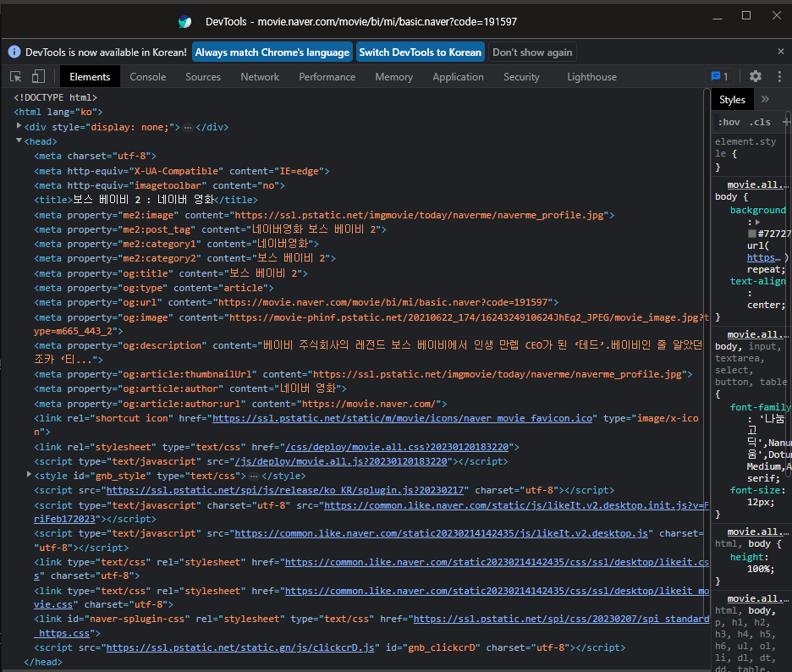Open the Memory tab
The width and height of the screenshot is (792, 672).
(x=394, y=77)
